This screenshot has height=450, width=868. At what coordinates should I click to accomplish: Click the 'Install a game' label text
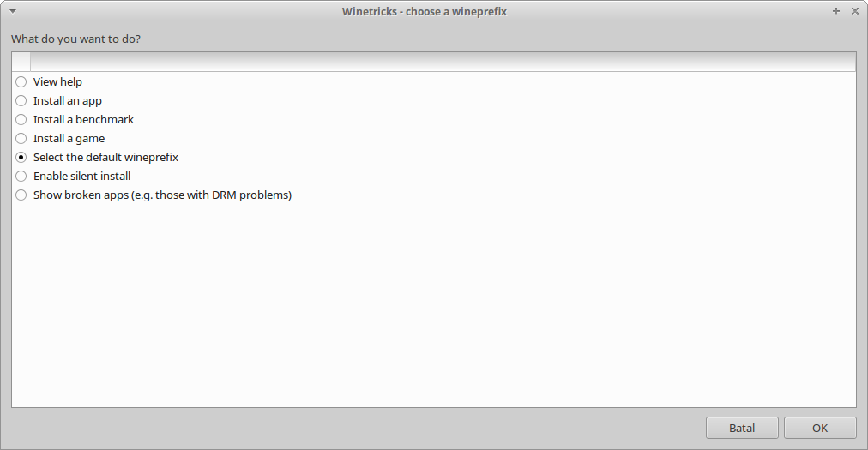[69, 138]
